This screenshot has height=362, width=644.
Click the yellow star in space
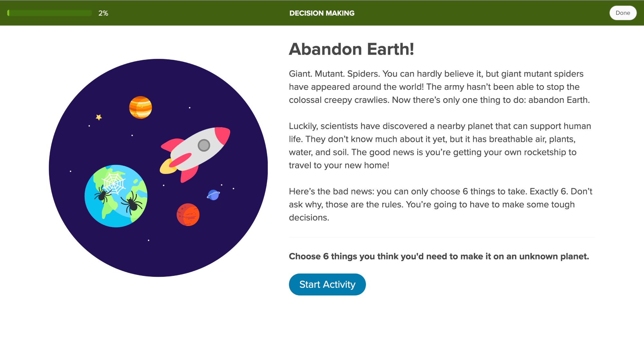pyautogui.click(x=99, y=117)
